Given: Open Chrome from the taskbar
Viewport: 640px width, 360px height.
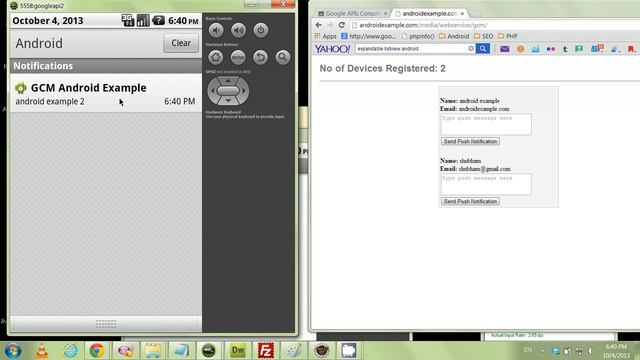Looking at the screenshot, I should point(97,351).
